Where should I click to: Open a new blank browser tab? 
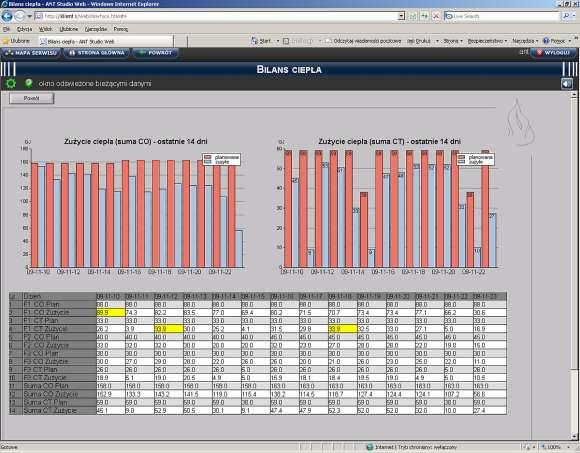pos(180,41)
